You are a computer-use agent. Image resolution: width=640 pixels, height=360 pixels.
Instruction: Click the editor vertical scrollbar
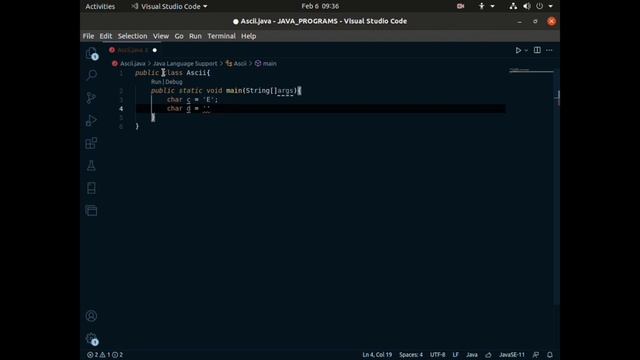pos(557,188)
